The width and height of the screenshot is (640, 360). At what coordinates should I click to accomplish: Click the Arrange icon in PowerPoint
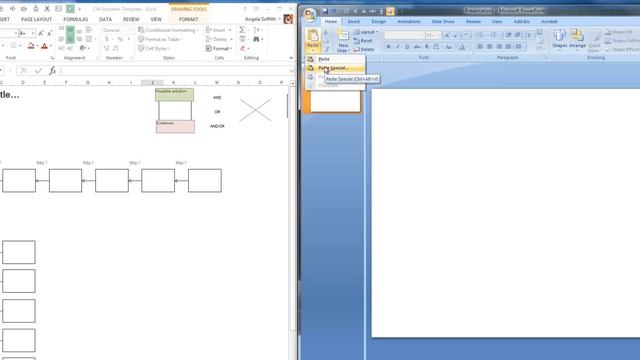[577, 36]
